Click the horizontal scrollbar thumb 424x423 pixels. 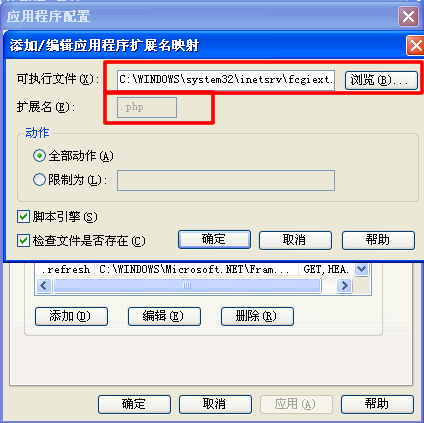(187, 286)
